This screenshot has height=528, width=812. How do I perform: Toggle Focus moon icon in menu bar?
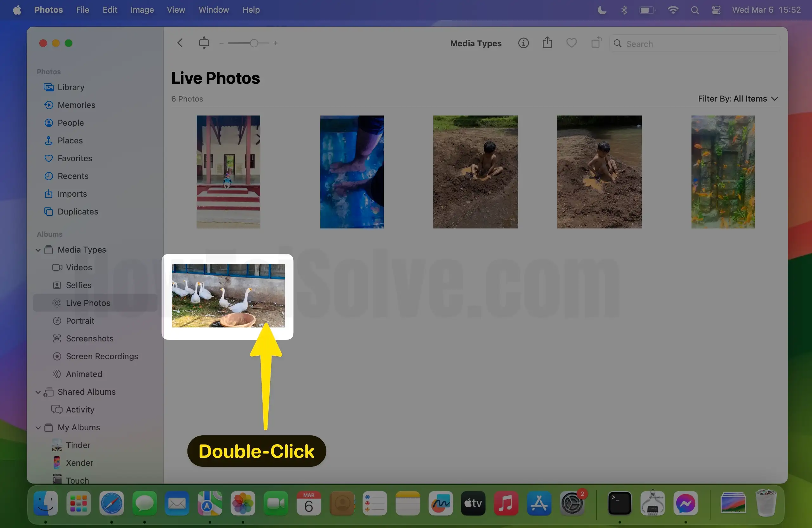click(x=602, y=10)
